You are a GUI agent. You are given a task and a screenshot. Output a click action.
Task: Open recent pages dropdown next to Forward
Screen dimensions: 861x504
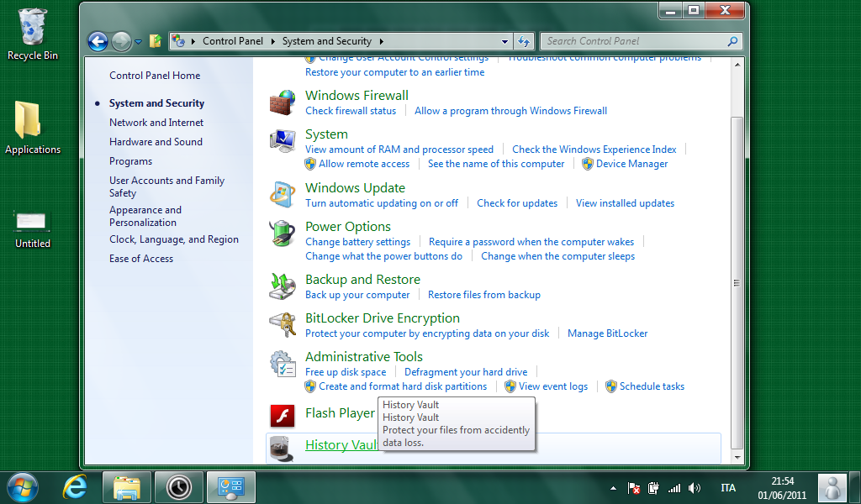point(139,42)
